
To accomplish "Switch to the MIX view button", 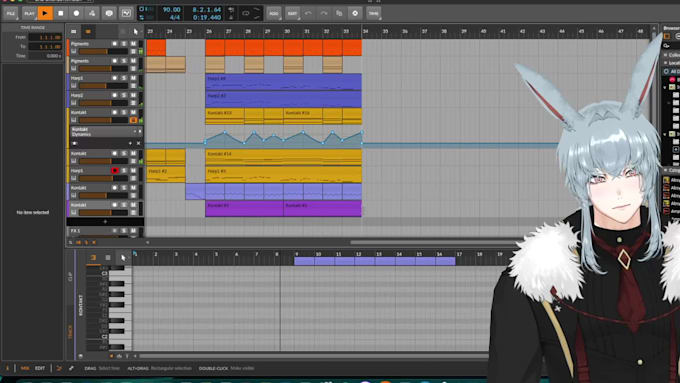I will tap(25, 368).
